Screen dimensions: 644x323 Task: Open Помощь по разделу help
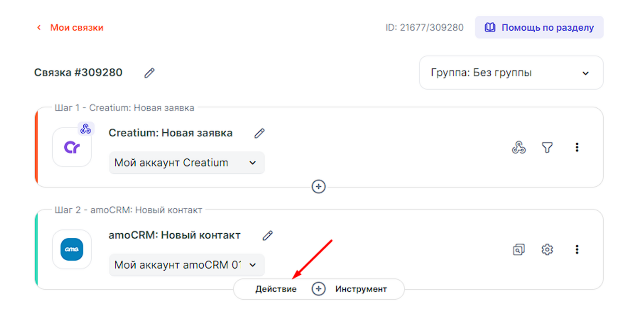pyautogui.click(x=539, y=27)
